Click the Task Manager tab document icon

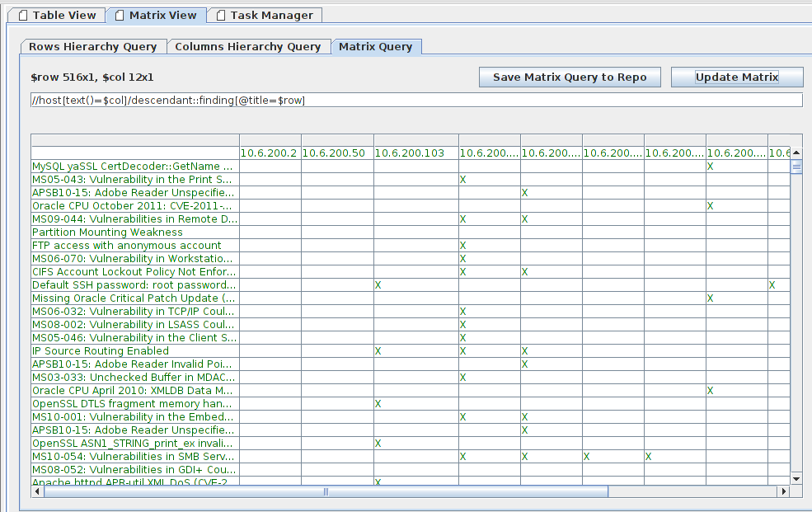[220, 15]
